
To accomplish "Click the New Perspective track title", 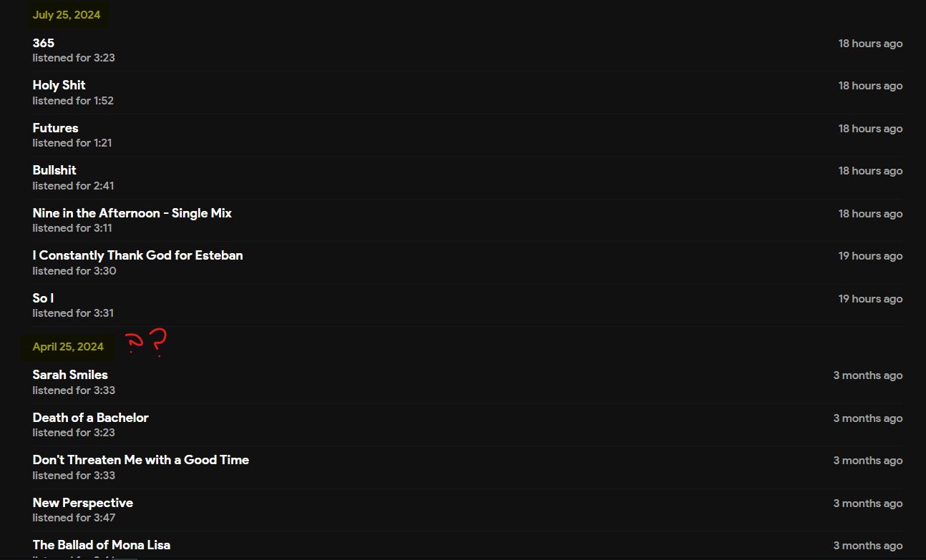I will pos(83,503).
